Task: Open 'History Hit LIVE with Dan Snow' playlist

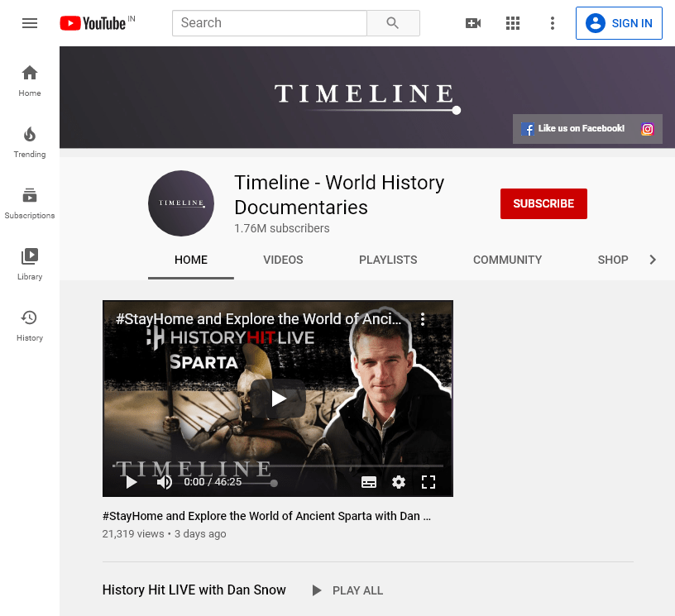Action: 194,590
